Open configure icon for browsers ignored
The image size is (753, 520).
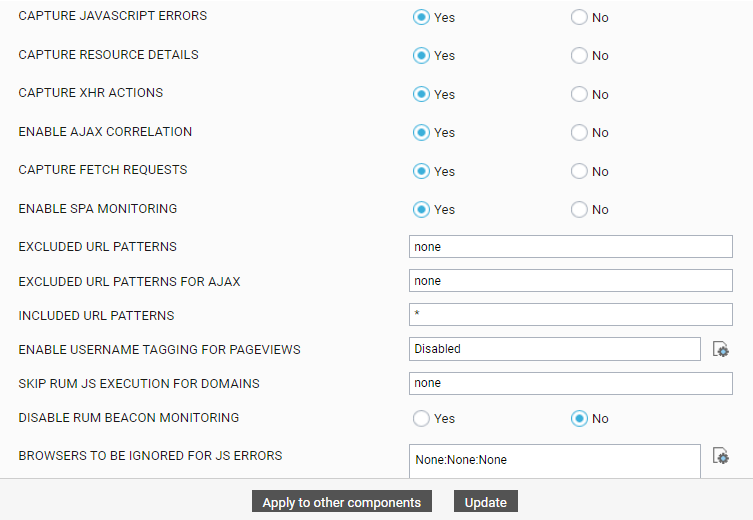(721, 456)
